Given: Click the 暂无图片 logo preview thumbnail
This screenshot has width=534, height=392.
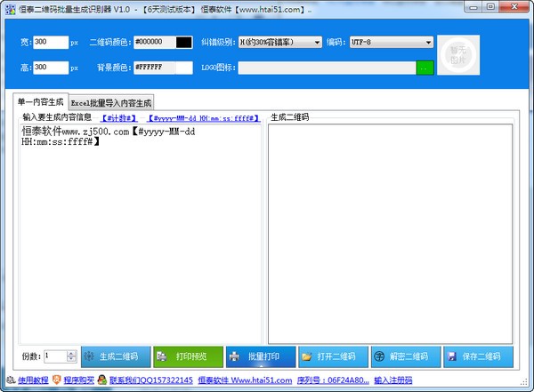Looking at the screenshot, I should click(x=458, y=55).
